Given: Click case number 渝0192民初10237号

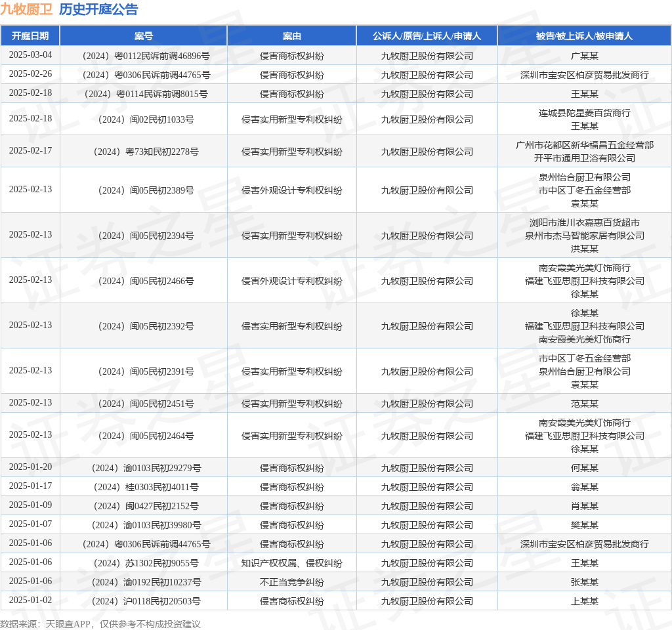Looking at the screenshot, I should (x=146, y=583).
